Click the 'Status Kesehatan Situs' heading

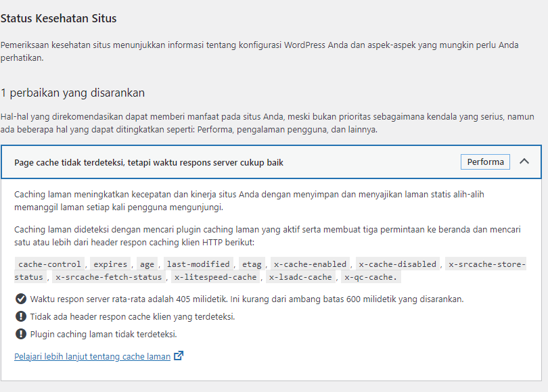click(58, 18)
